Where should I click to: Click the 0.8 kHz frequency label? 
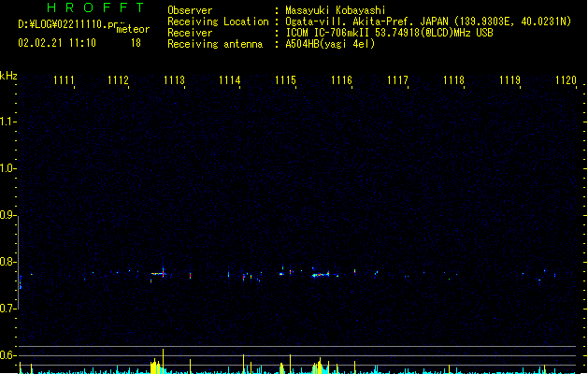(x=7, y=262)
